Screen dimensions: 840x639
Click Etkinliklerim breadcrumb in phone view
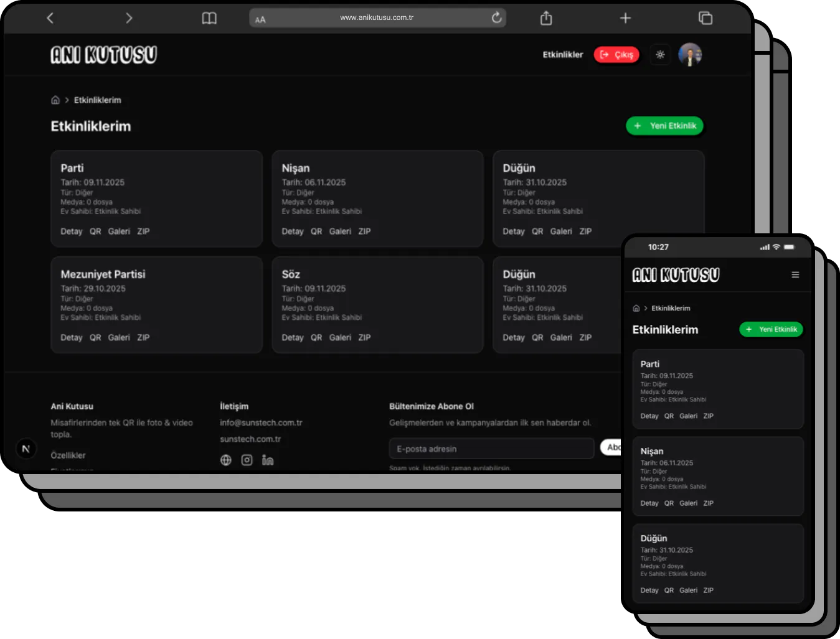[x=671, y=308]
